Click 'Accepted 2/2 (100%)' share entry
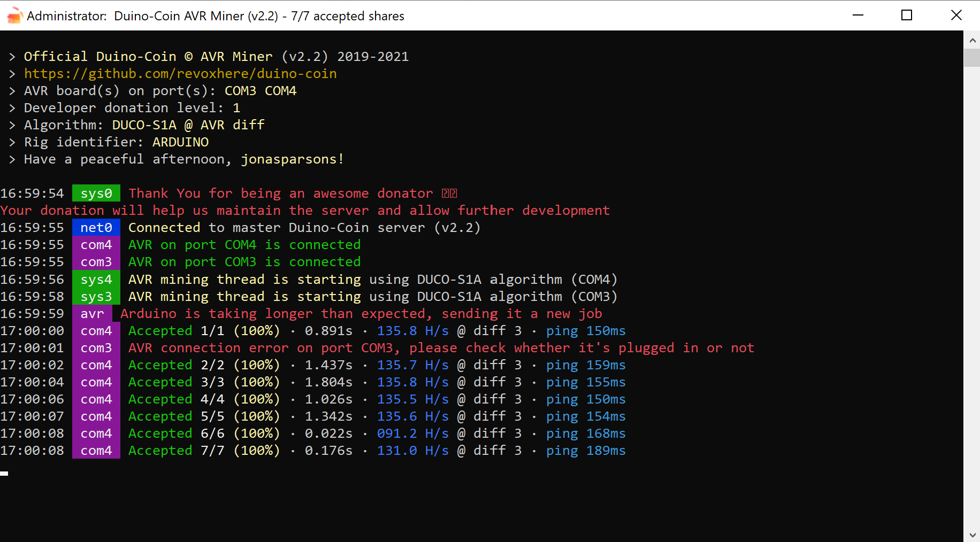Image resolution: width=980 pixels, height=542 pixels. (204, 365)
